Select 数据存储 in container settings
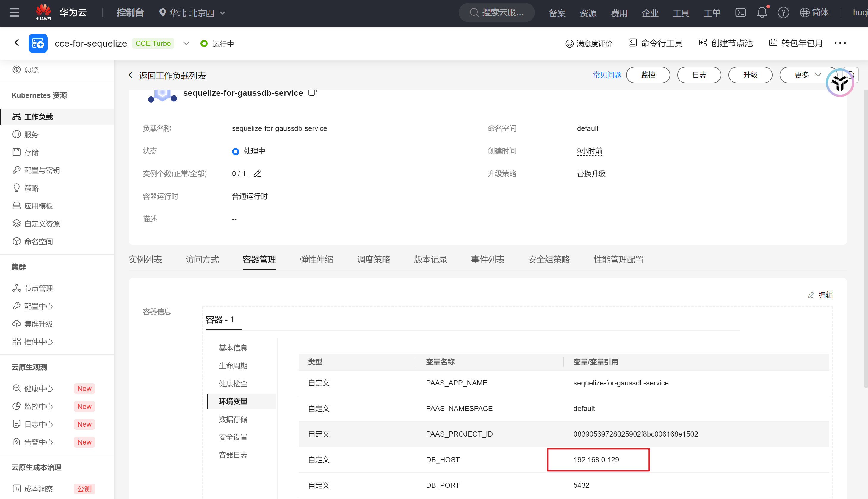Image resolution: width=868 pixels, height=499 pixels. click(233, 419)
